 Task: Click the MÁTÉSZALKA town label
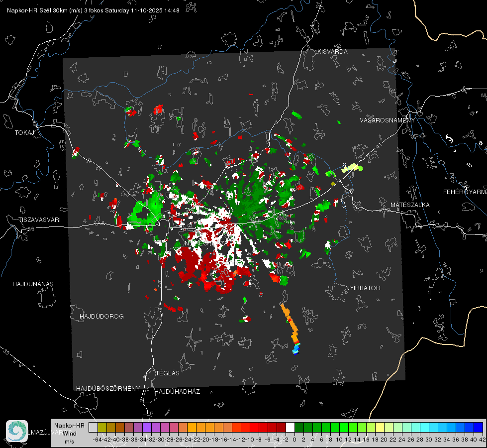(x=410, y=205)
